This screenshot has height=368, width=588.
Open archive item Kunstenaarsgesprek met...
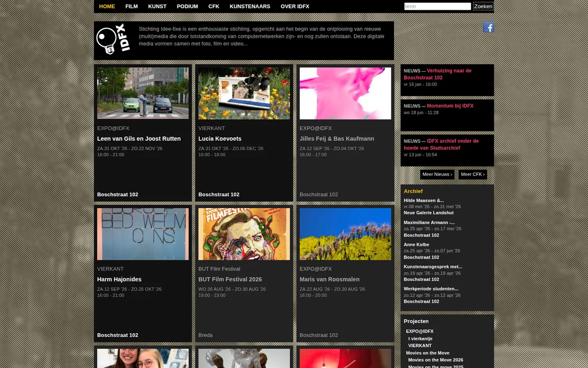coord(433,266)
